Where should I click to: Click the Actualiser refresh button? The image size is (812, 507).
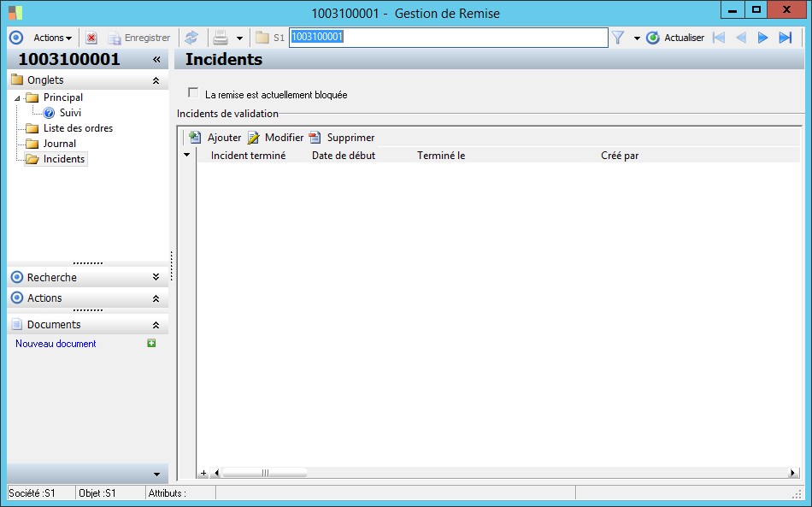(675, 38)
